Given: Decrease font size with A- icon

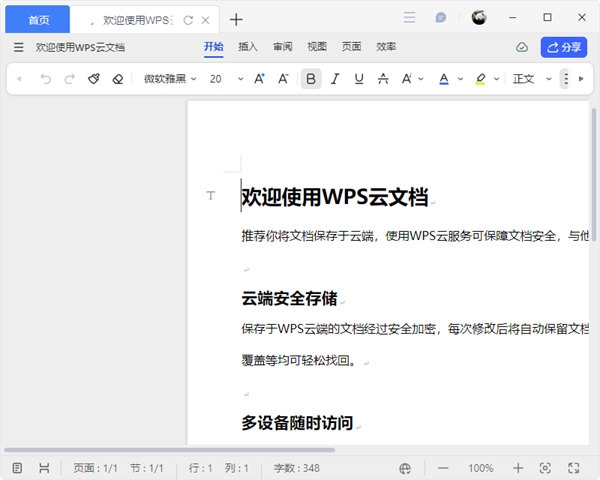Looking at the screenshot, I should pos(283,79).
